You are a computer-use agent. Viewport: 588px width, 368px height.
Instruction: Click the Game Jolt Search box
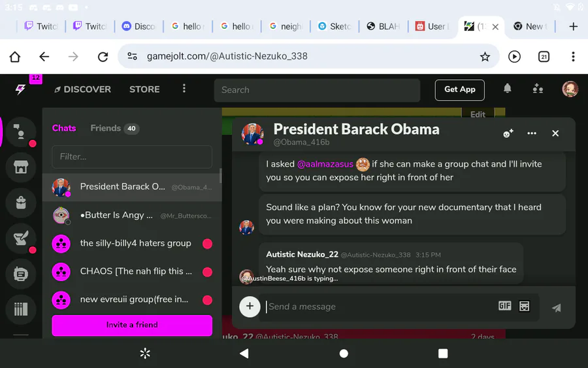point(317,90)
